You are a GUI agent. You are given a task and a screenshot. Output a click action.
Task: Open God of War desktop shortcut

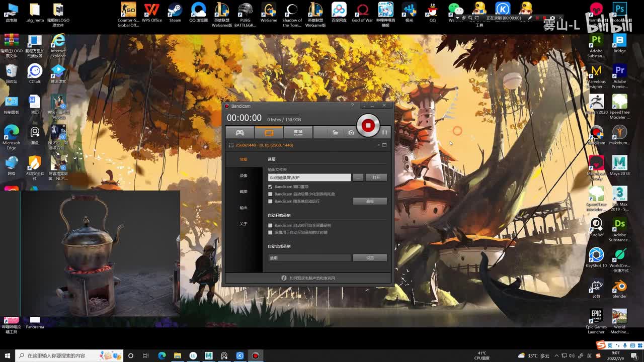362,13
